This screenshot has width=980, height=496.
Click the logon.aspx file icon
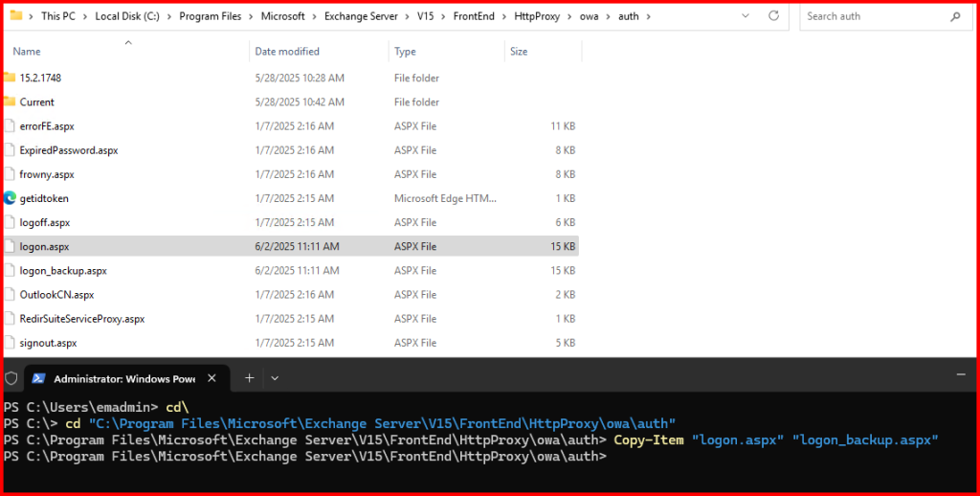(x=11, y=246)
